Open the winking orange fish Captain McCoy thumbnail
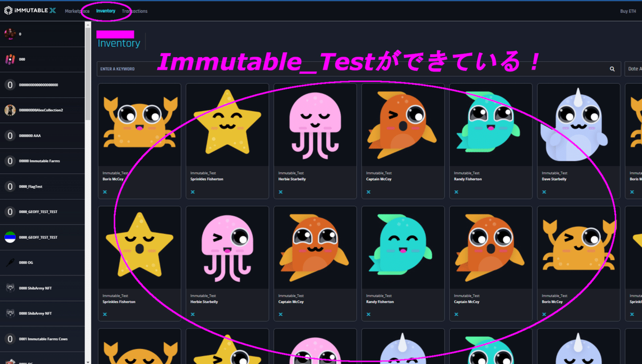Viewport: 642px width, 364px height. point(403,125)
